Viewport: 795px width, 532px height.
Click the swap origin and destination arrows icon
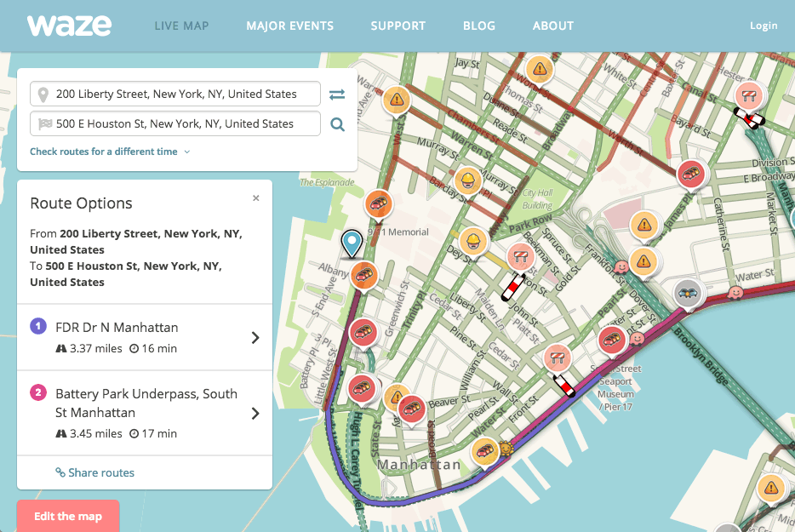pos(337,94)
